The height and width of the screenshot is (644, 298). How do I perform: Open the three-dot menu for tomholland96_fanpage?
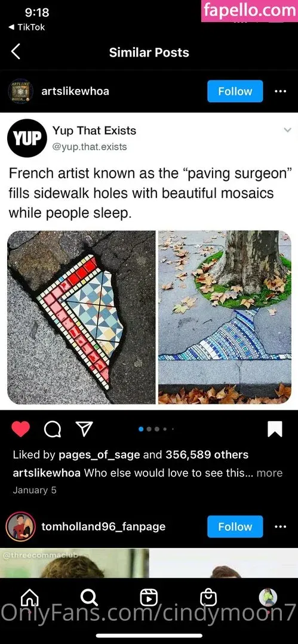pyautogui.click(x=280, y=527)
